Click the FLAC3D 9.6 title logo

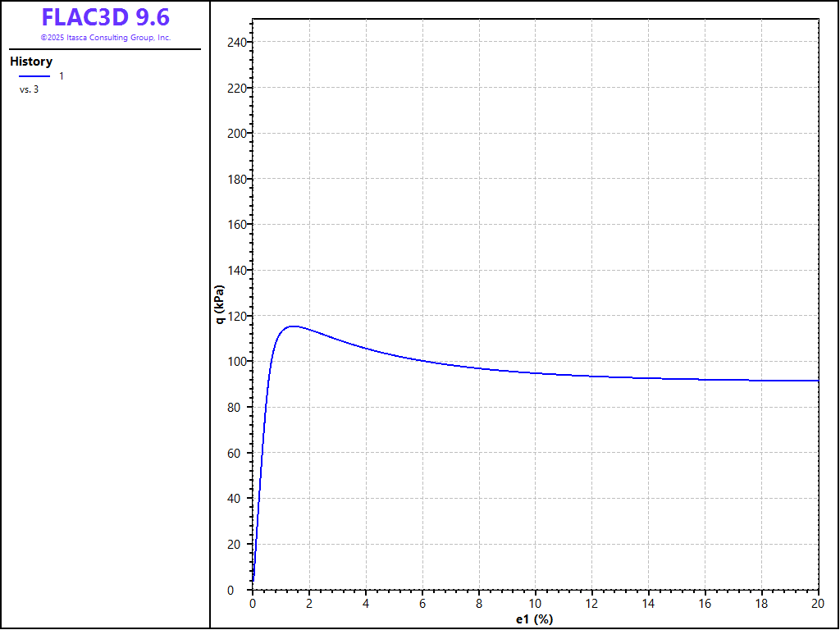(105, 17)
